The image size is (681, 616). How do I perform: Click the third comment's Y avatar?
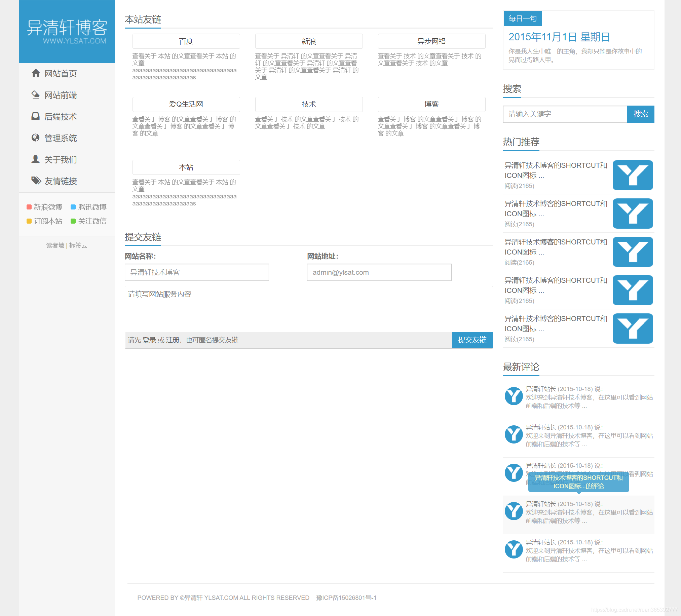(514, 472)
